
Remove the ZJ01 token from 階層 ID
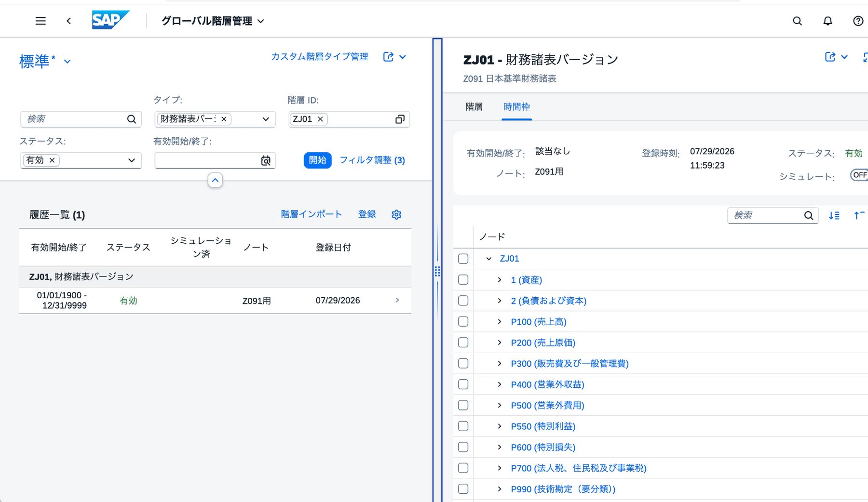(x=320, y=119)
